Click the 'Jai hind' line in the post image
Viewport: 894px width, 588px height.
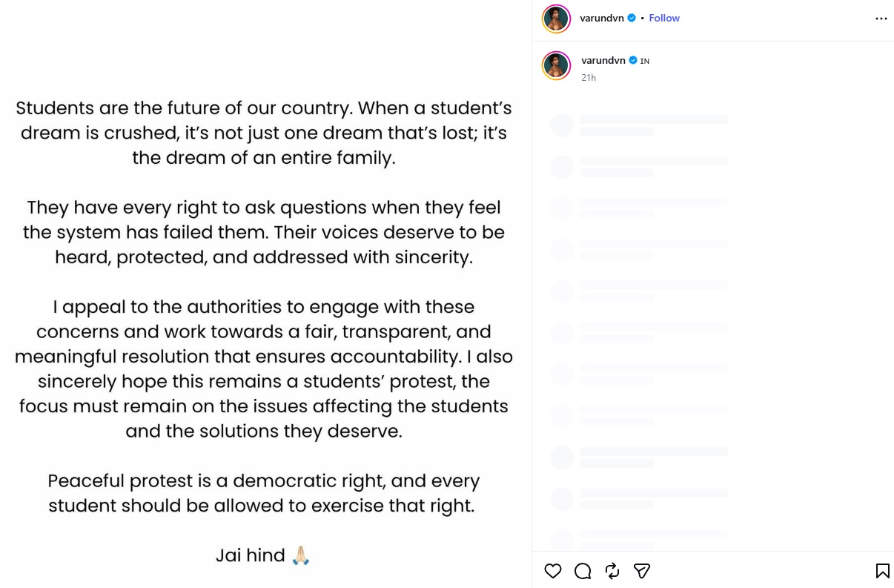click(263, 555)
